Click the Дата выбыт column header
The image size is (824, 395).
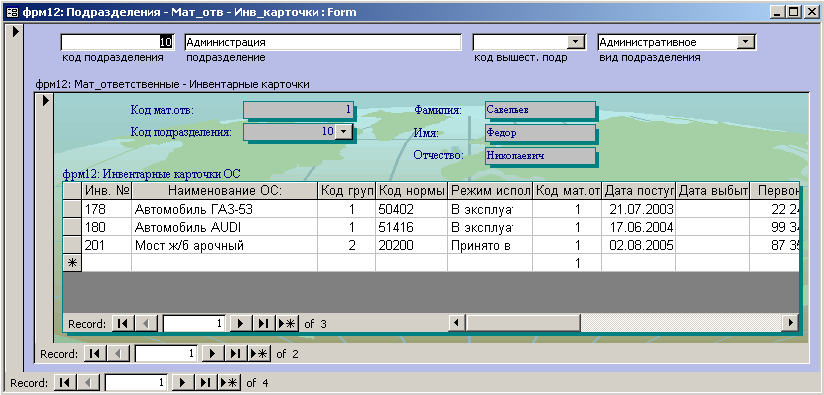pos(712,191)
